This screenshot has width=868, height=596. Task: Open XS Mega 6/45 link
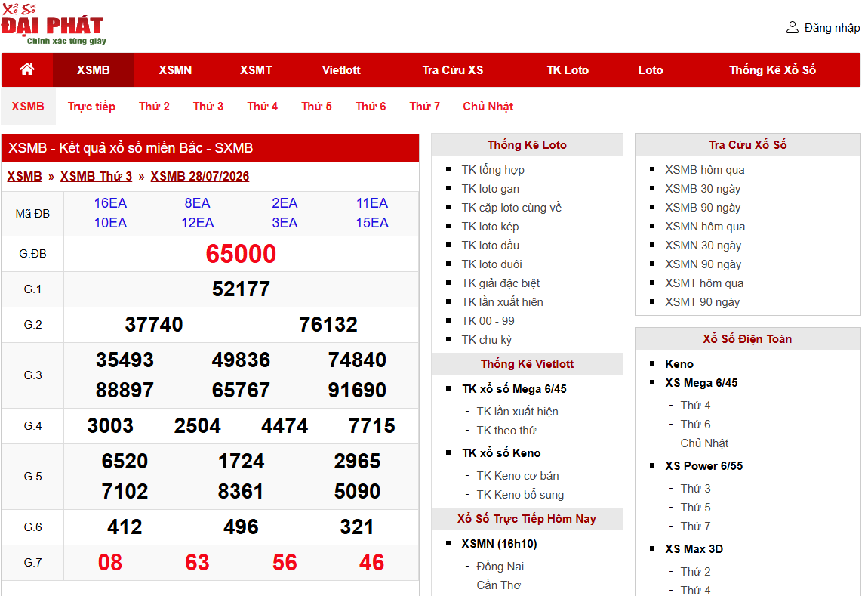pos(701,383)
